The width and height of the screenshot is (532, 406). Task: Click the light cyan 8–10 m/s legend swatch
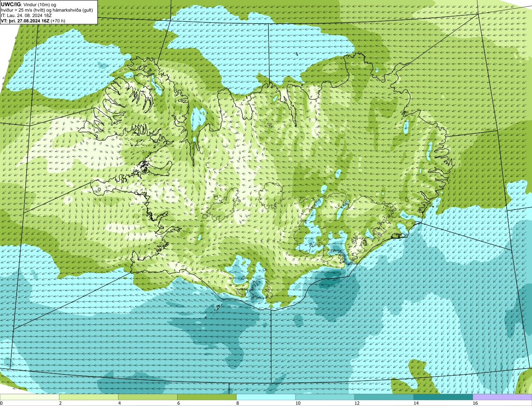pos(266,397)
